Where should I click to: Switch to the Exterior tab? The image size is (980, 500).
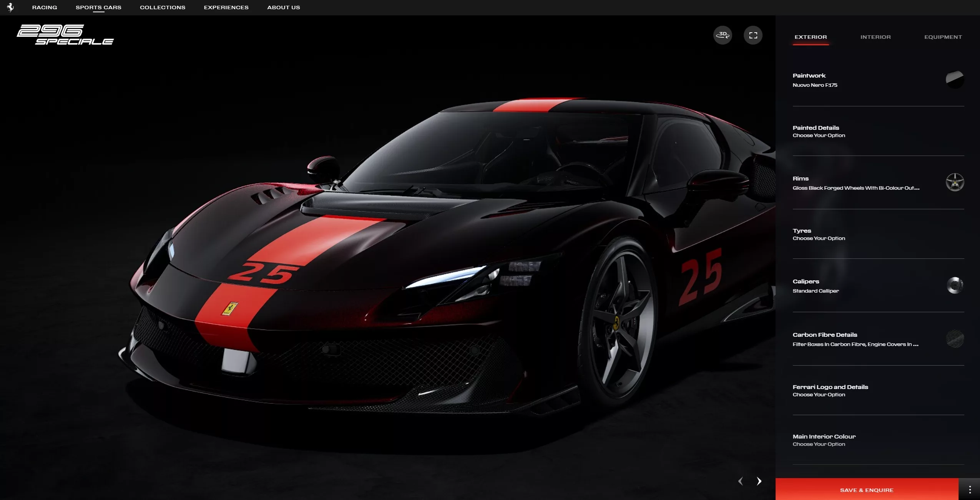(x=811, y=37)
